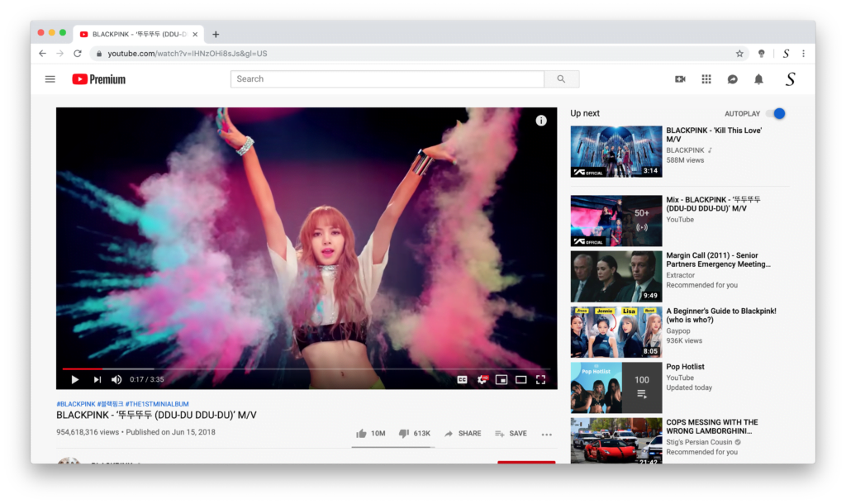Image resolution: width=846 pixels, height=504 pixels.
Task: Open the messages speech bubble icon
Action: [732, 79]
